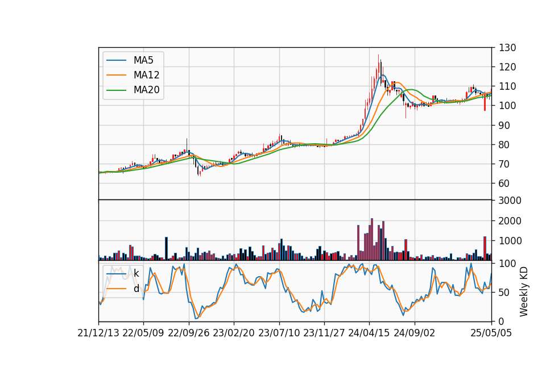Image resolution: width=546 pixels, height=392 pixels.
Task: Click the 2000 volume axis label
Action: point(510,221)
